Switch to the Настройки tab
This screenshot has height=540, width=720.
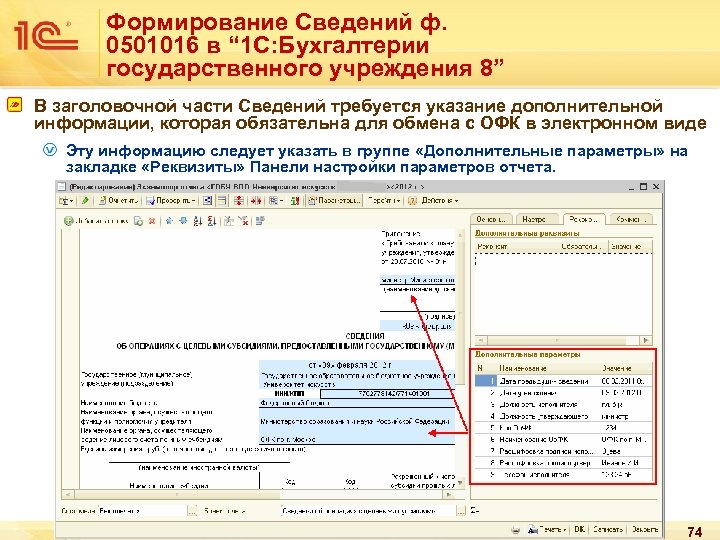[537, 219]
